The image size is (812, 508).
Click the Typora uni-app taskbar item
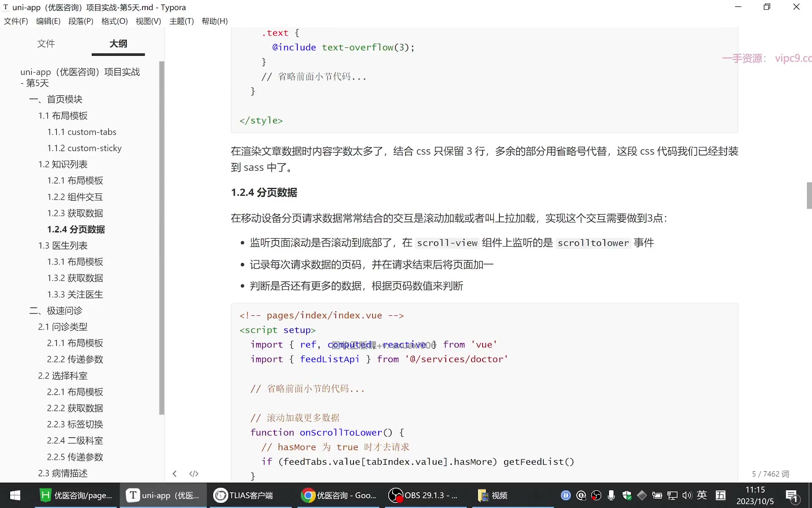tap(163, 495)
